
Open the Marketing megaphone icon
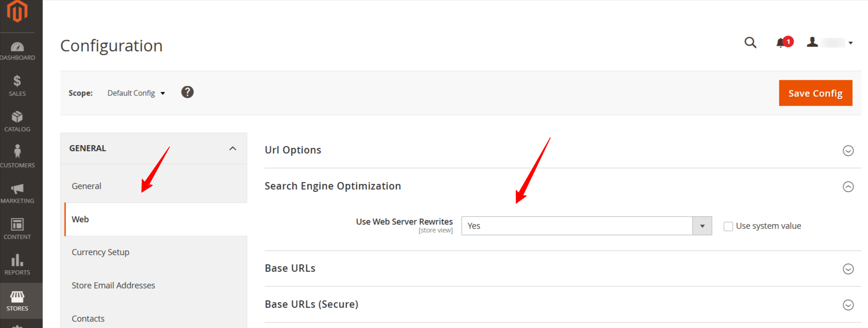coord(17,188)
